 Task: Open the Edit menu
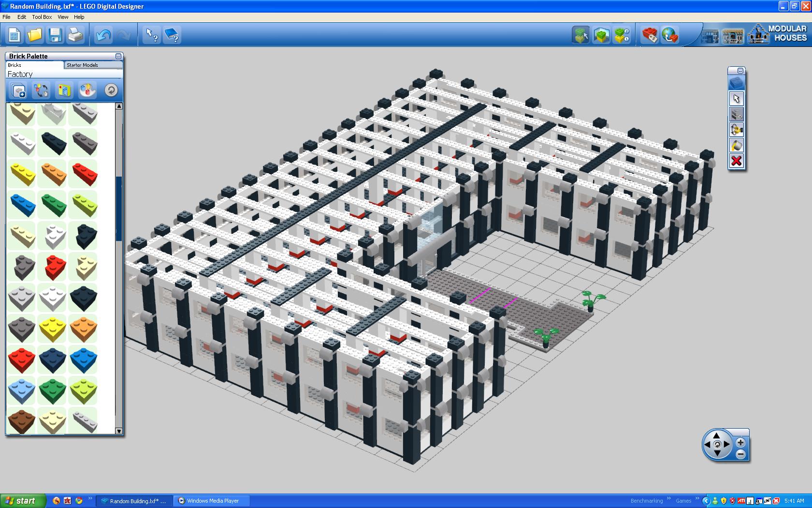click(x=22, y=17)
